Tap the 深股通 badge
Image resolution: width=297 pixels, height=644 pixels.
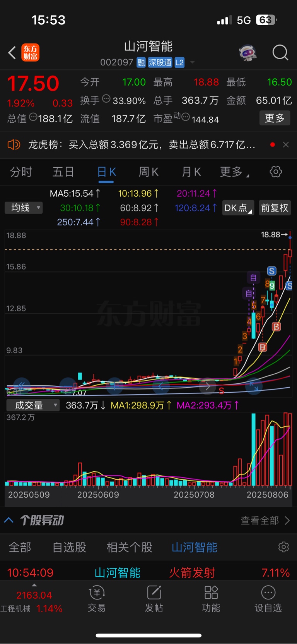pos(160,62)
